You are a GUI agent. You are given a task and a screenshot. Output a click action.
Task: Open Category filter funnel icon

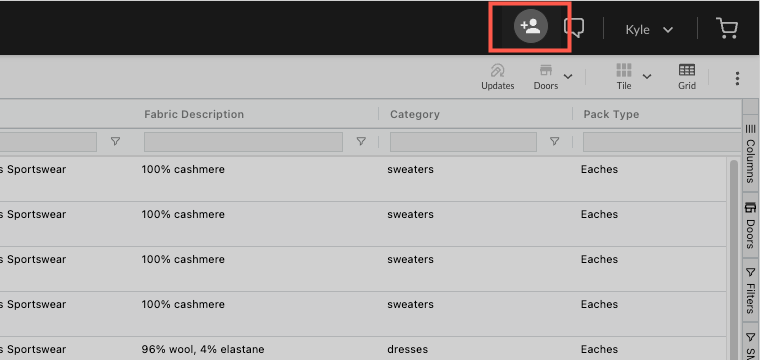554,141
